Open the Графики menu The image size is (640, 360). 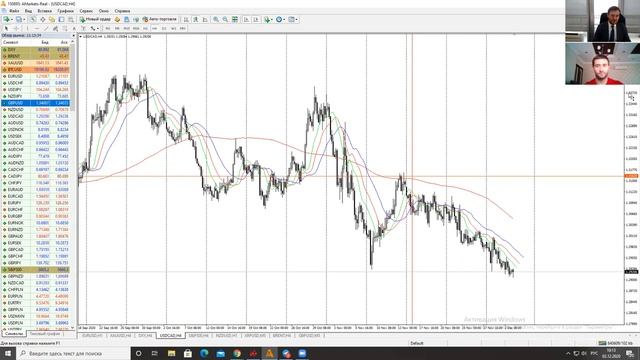(x=65, y=11)
